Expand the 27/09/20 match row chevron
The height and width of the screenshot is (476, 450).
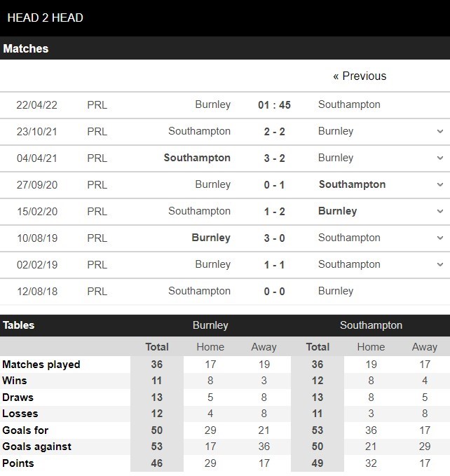[x=439, y=184]
